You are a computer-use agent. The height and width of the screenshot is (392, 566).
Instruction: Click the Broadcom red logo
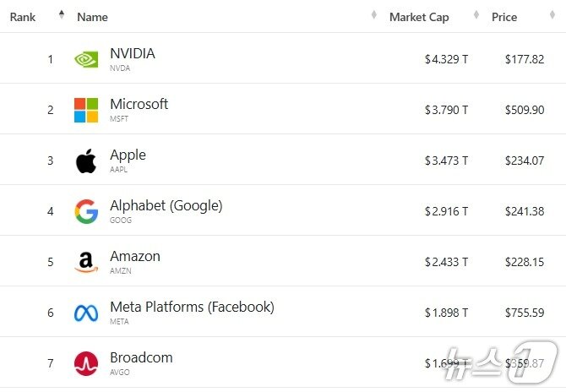click(86, 364)
